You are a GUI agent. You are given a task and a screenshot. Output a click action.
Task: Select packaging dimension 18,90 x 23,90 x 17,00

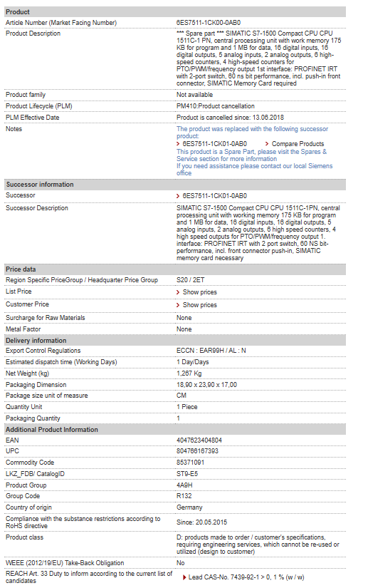[206, 385]
